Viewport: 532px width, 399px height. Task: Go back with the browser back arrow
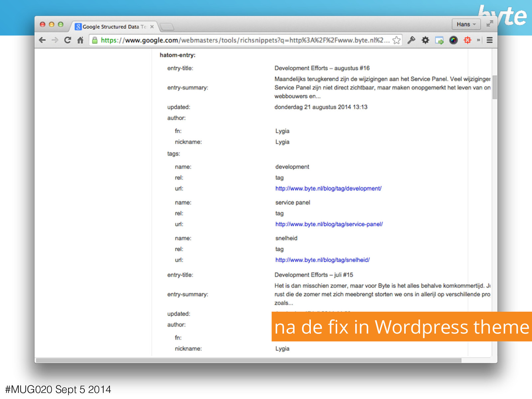(x=42, y=40)
